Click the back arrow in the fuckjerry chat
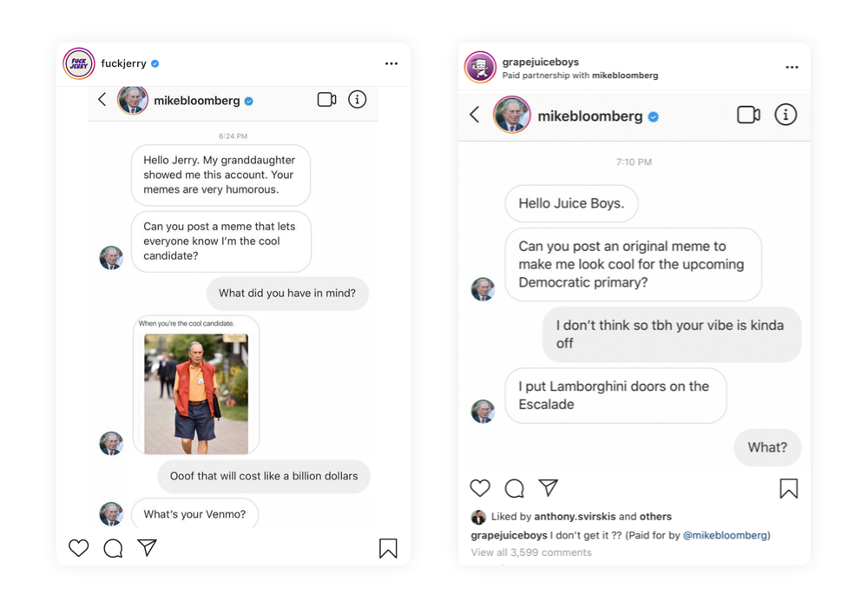This screenshot has width=868, height=608. (x=102, y=100)
